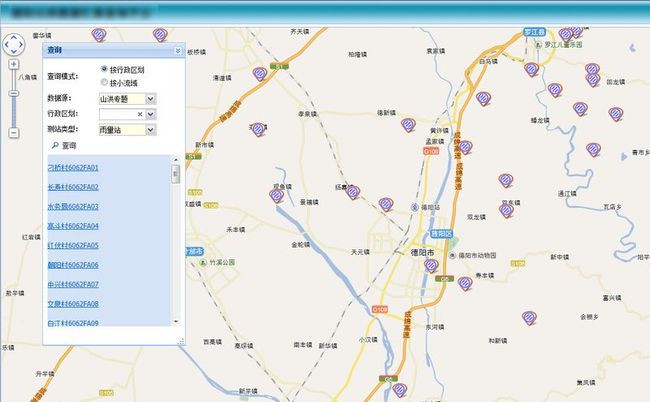The image size is (650, 402).
Task: Click the marker at the map's bottom edge
Action: [400, 390]
